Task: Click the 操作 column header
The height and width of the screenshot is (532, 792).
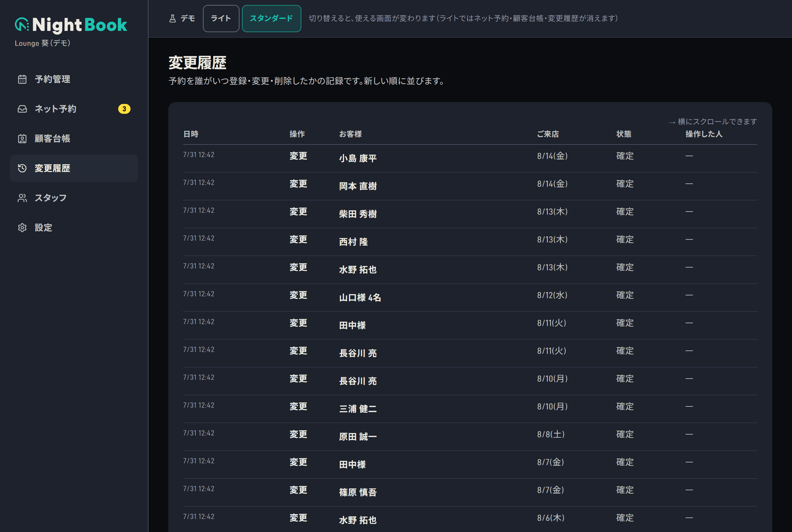Action: click(297, 134)
